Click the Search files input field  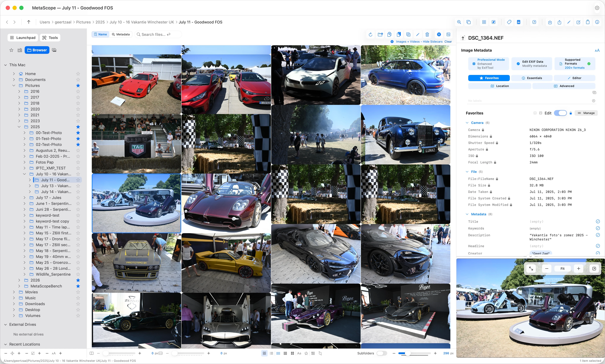(158, 34)
